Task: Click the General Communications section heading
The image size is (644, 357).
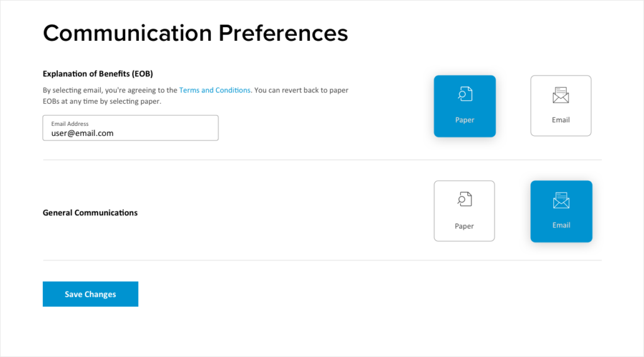Action: tap(90, 213)
